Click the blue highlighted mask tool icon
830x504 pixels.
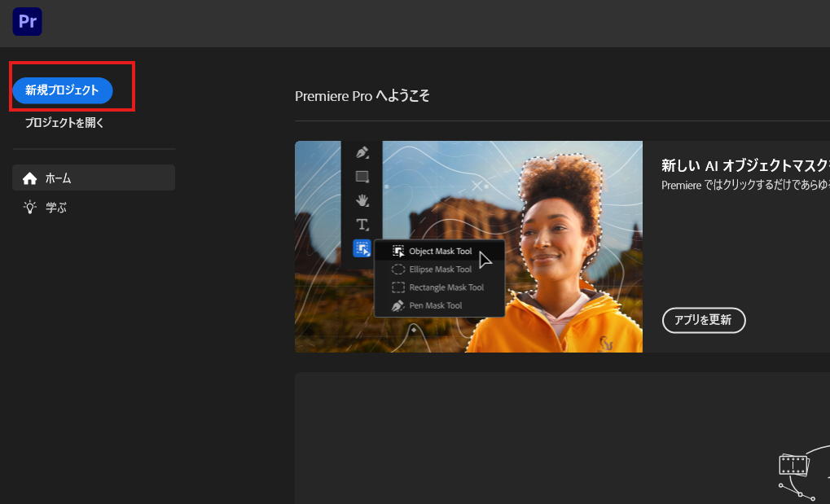coord(362,248)
